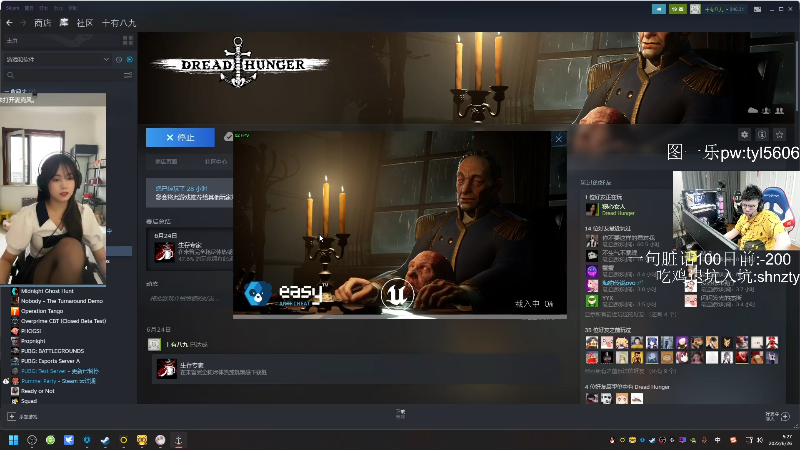Select Squad in game list

29,401
